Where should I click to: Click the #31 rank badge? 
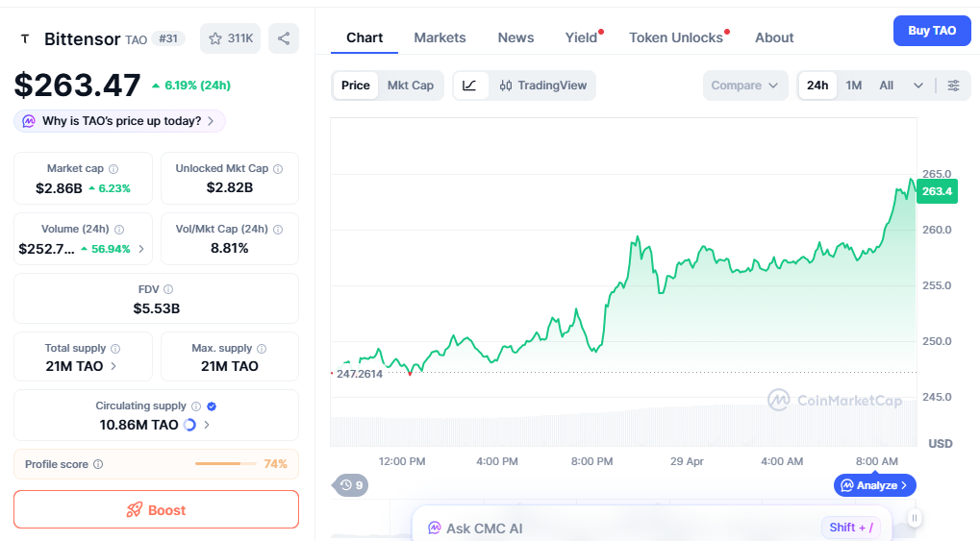tap(168, 38)
